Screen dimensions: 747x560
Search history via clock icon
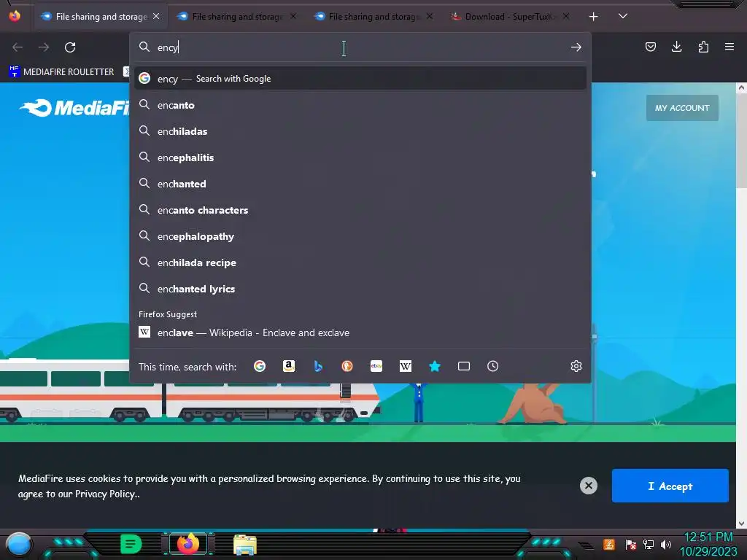[x=493, y=366]
